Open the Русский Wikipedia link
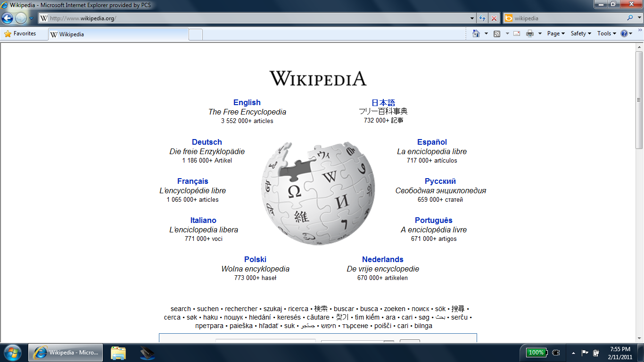 click(x=440, y=181)
